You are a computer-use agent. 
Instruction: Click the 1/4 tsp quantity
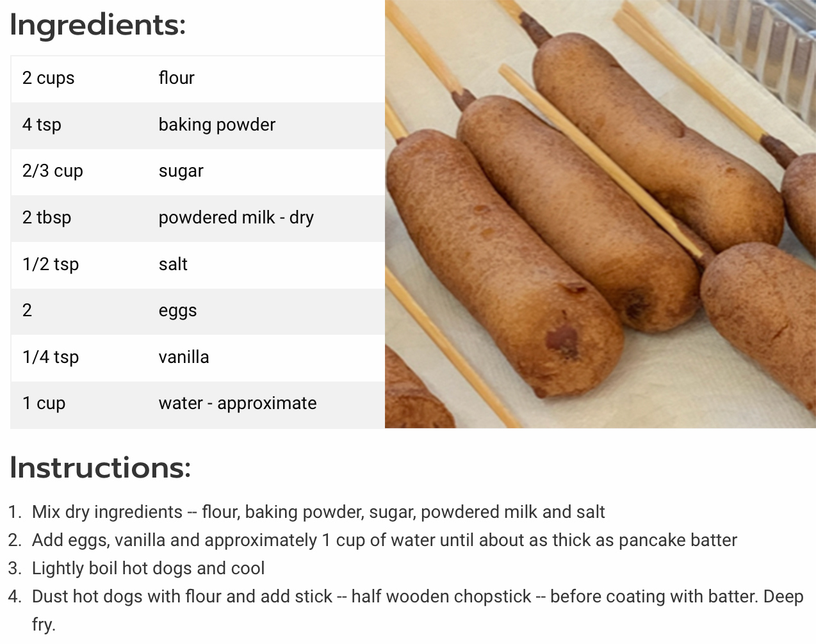51,357
